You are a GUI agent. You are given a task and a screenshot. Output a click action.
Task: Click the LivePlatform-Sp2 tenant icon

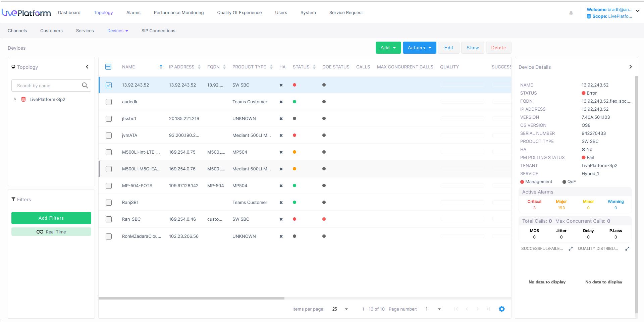(x=23, y=99)
